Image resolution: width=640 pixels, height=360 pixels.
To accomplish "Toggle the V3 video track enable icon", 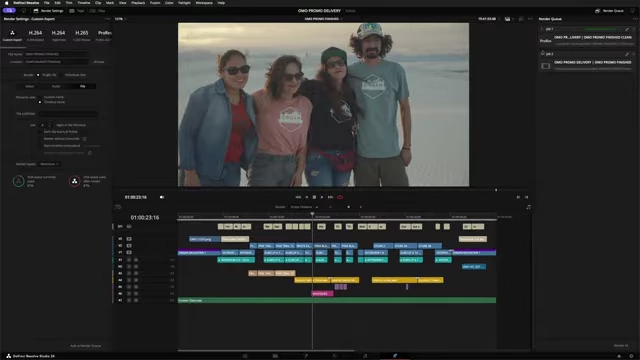I will pos(129,239).
